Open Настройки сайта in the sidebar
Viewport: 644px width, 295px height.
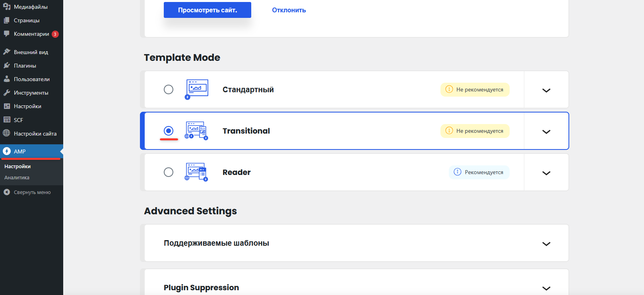coord(35,134)
